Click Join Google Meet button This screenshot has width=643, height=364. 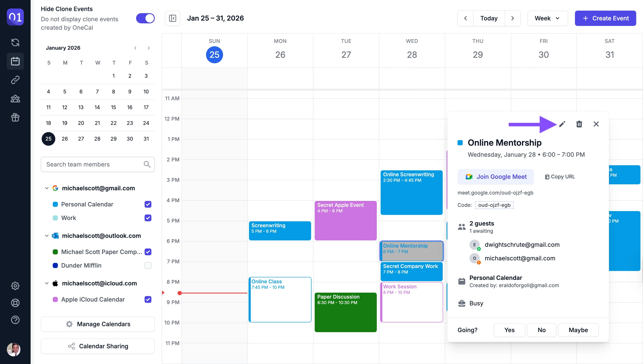(x=496, y=176)
